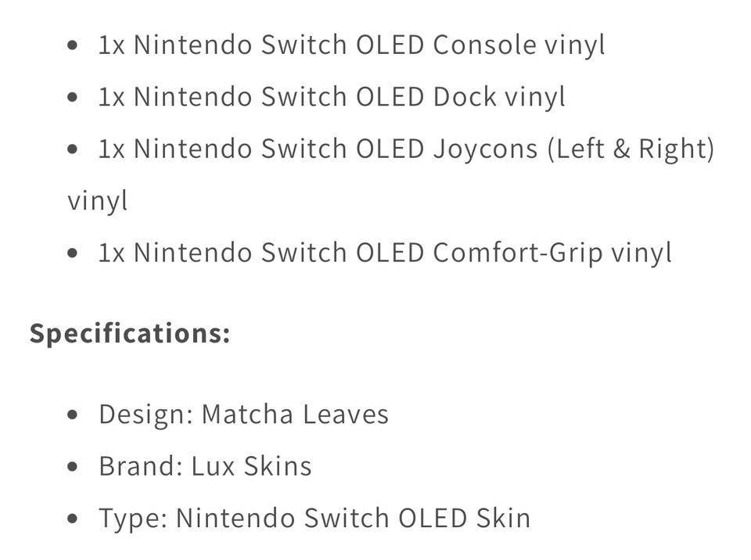
Task: Select the Joycons Left & Right line
Action: [406, 149]
